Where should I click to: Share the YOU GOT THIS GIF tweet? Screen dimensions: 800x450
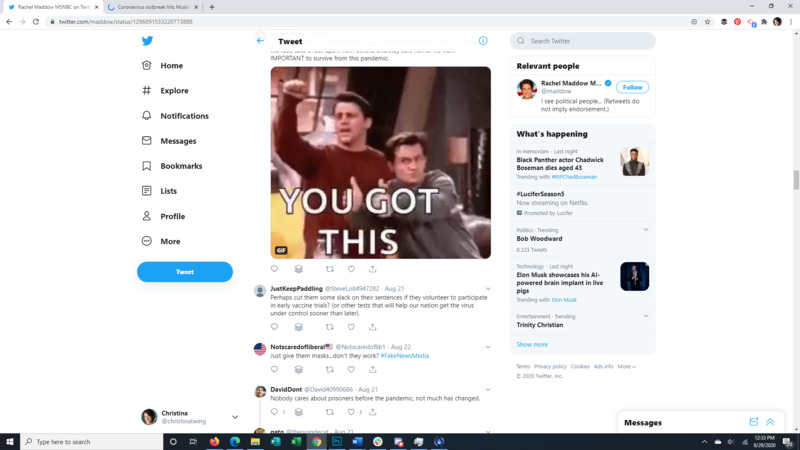[372, 269]
